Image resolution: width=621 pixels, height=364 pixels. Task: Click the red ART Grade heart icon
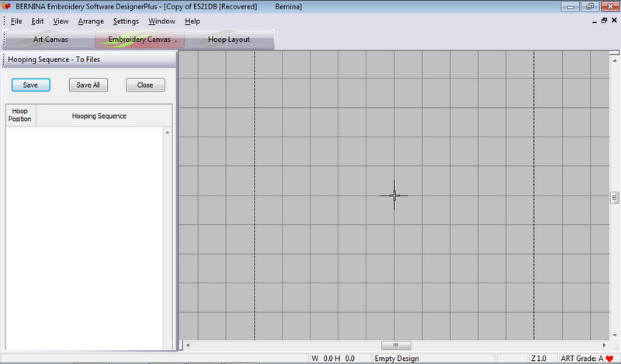pos(609,359)
